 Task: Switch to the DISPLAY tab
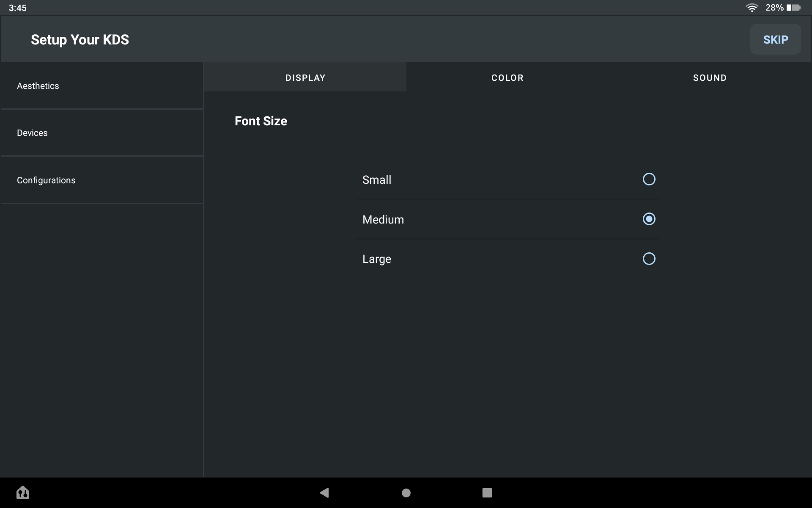coord(305,78)
